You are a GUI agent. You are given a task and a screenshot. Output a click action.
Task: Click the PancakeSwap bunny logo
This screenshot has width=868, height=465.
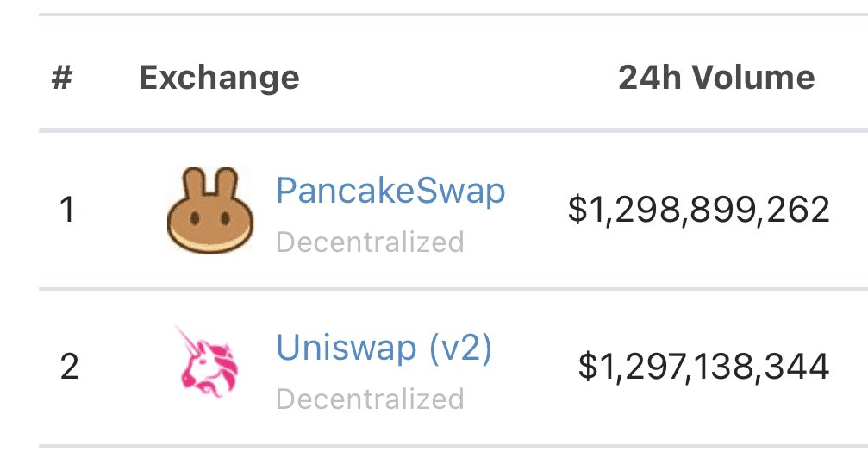point(210,210)
